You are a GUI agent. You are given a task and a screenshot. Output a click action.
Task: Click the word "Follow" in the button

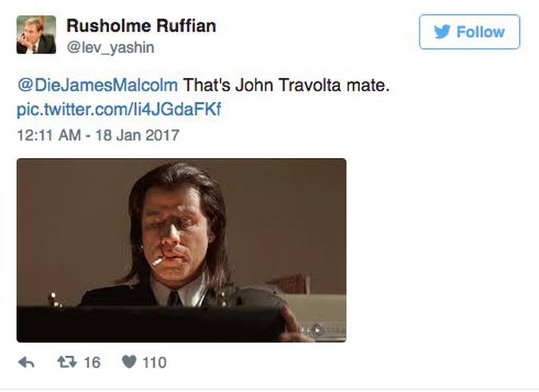point(481,32)
